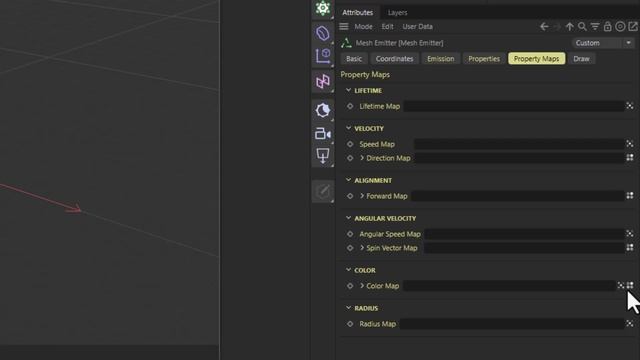
Task: Open the Properties tab
Action: click(x=484, y=59)
